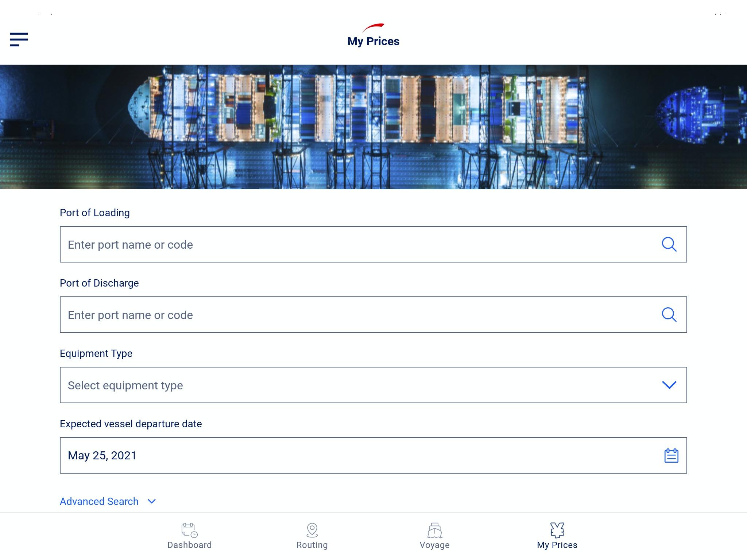This screenshot has width=747, height=560.
Task: Click the Port of Discharge search icon
Action: (669, 315)
